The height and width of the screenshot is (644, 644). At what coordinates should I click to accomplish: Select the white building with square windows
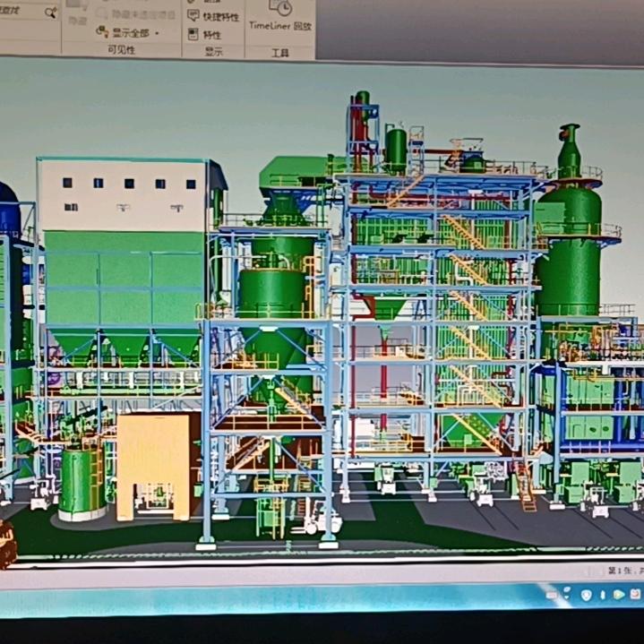coord(125,195)
